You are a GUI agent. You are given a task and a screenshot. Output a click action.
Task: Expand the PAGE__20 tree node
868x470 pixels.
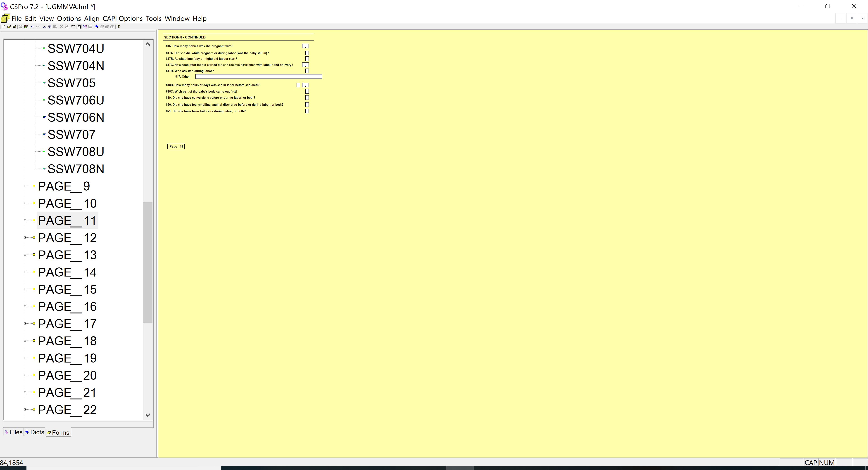[25, 375]
